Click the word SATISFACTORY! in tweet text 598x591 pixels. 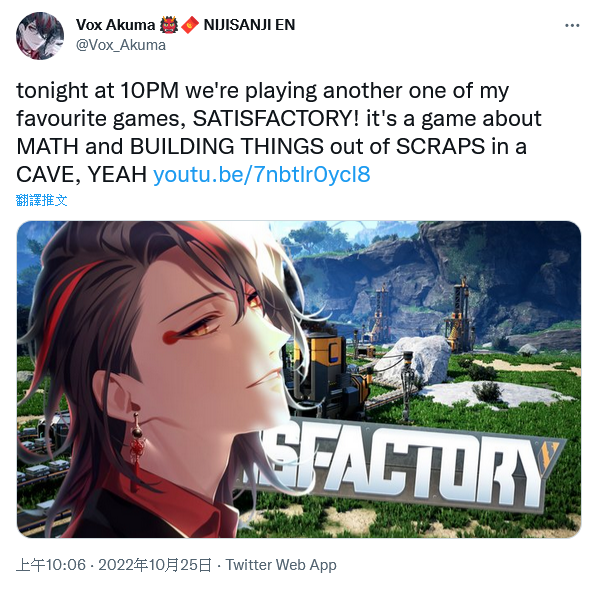(x=276, y=119)
